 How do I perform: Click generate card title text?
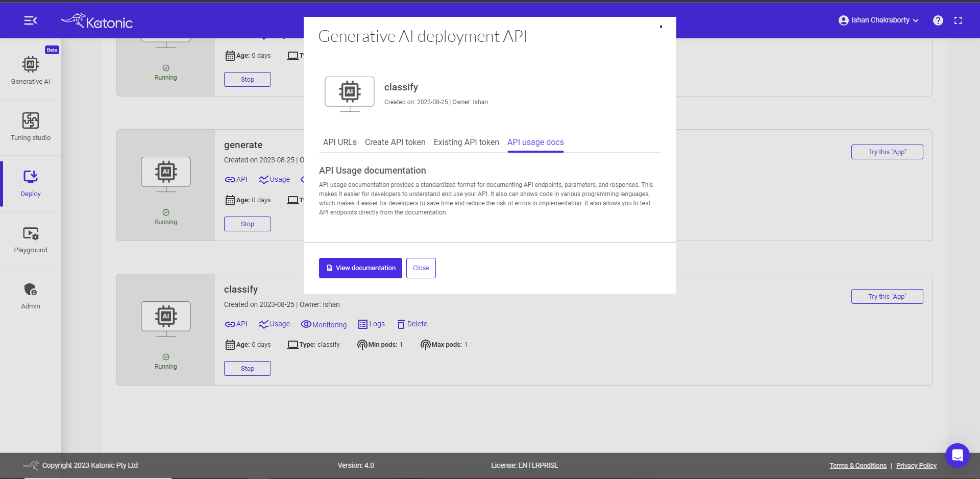[x=243, y=145]
